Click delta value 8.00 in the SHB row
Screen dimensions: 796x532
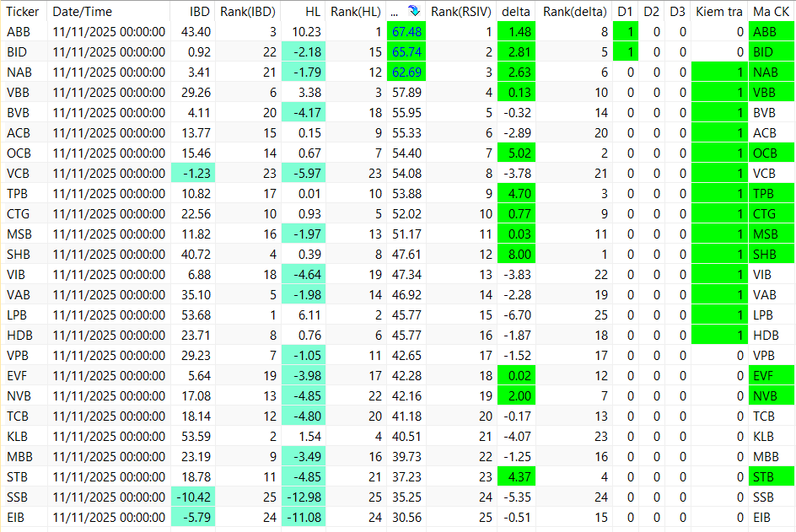coord(516,255)
